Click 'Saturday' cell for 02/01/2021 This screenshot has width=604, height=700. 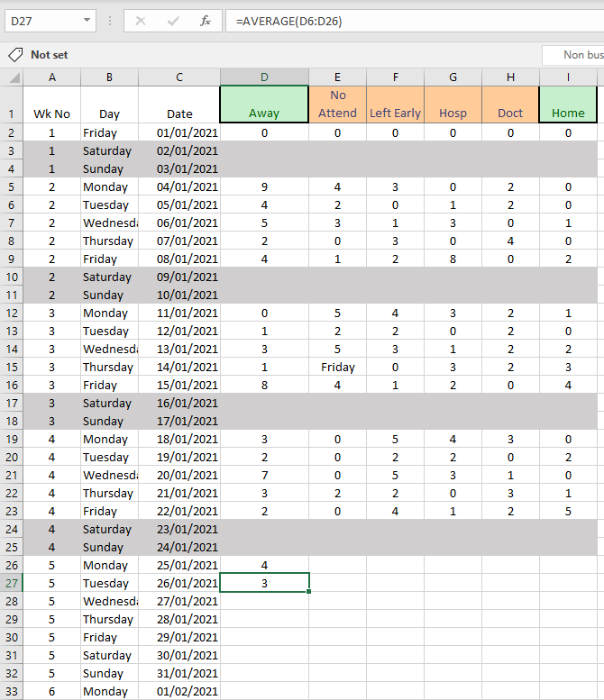click(x=109, y=150)
